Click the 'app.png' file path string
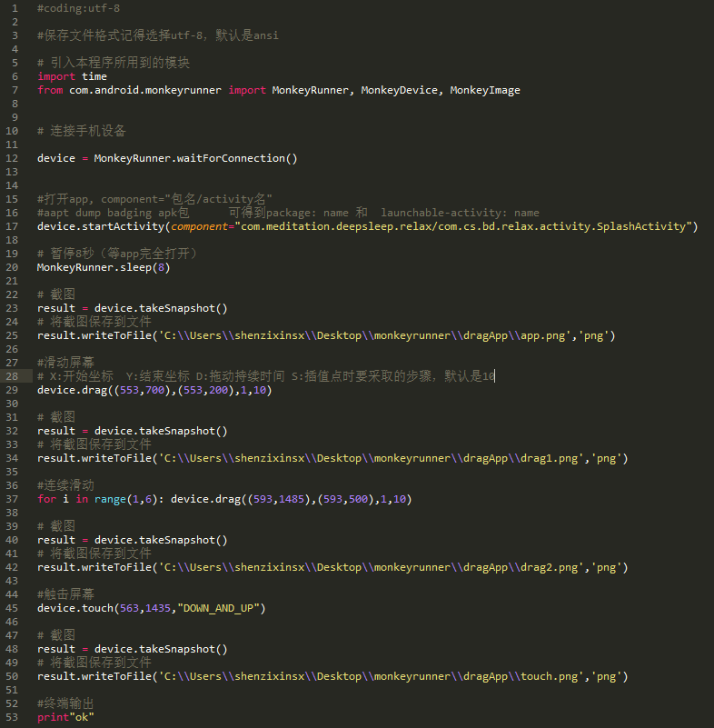 pos(365,335)
